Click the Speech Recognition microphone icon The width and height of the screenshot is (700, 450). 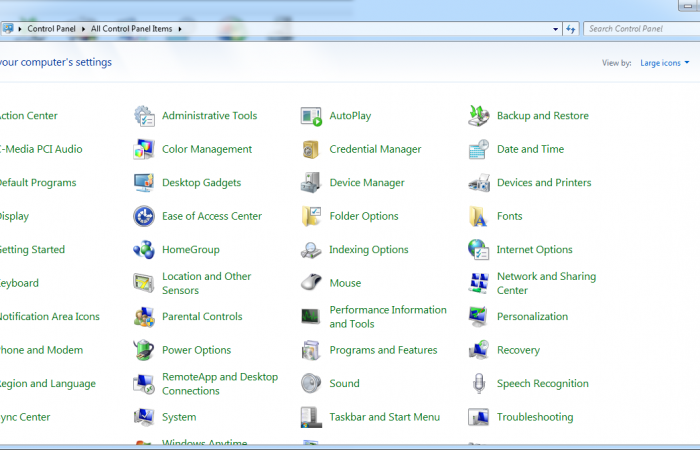pyautogui.click(x=479, y=384)
